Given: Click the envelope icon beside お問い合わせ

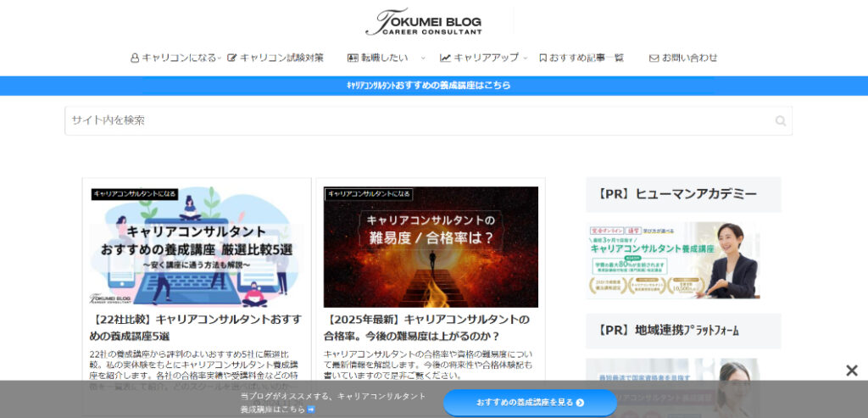Looking at the screenshot, I should click(x=654, y=59).
